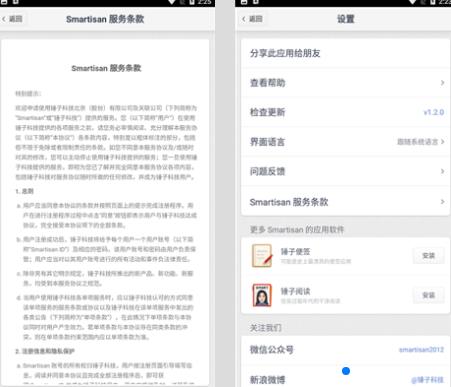The image size is (451, 387).
Task: Click the 锤子阅读 app name
Action: [295, 291]
